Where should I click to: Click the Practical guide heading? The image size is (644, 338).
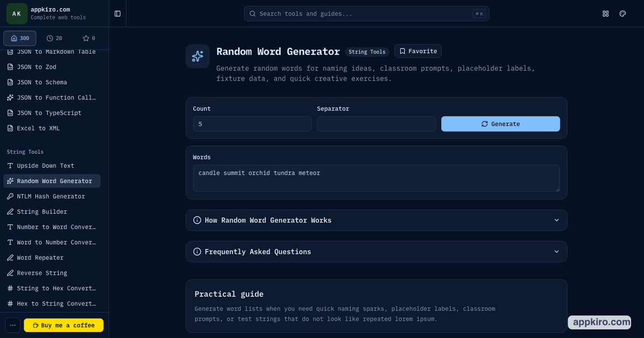pos(229,294)
